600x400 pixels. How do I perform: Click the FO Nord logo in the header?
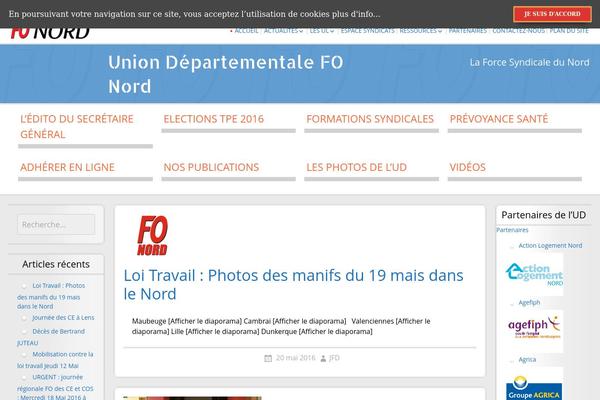point(50,33)
